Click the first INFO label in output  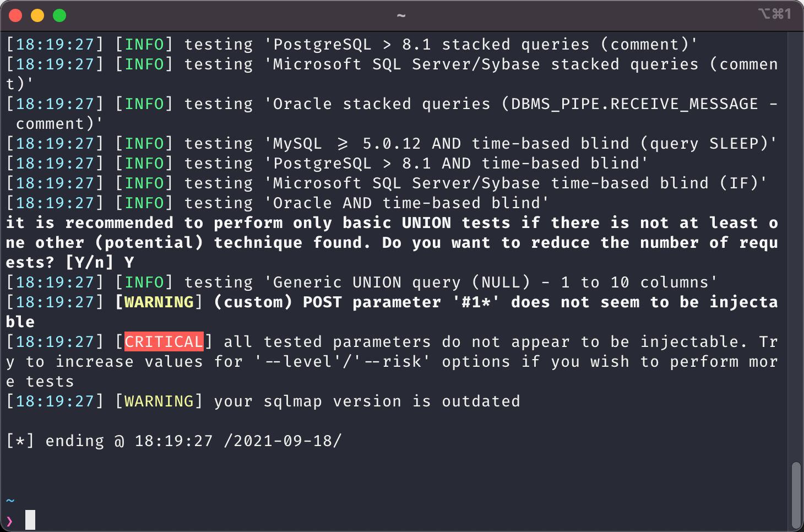click(x=144, y=44)
